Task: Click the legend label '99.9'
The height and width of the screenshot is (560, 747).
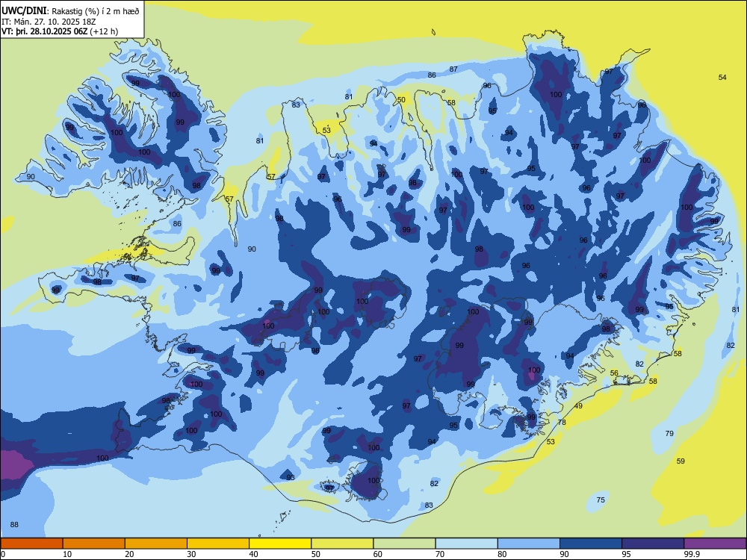Action: pyautogui.click(x=692, y=554)
